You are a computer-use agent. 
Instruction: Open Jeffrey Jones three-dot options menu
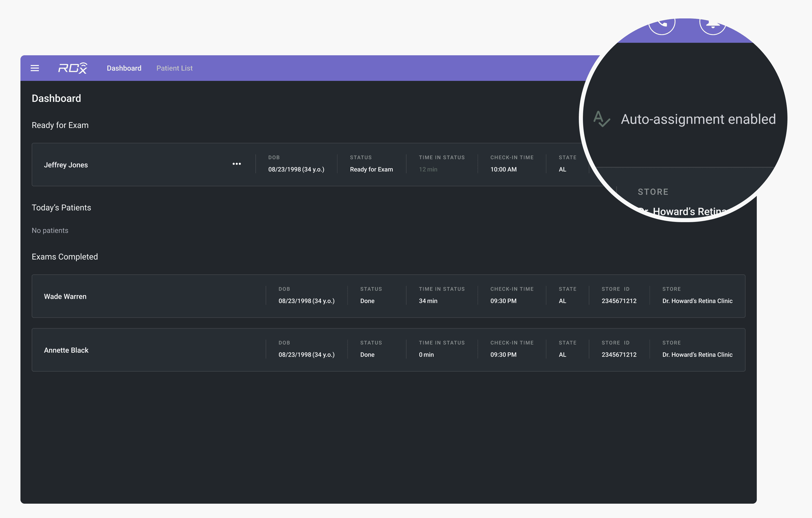point(237,164)
